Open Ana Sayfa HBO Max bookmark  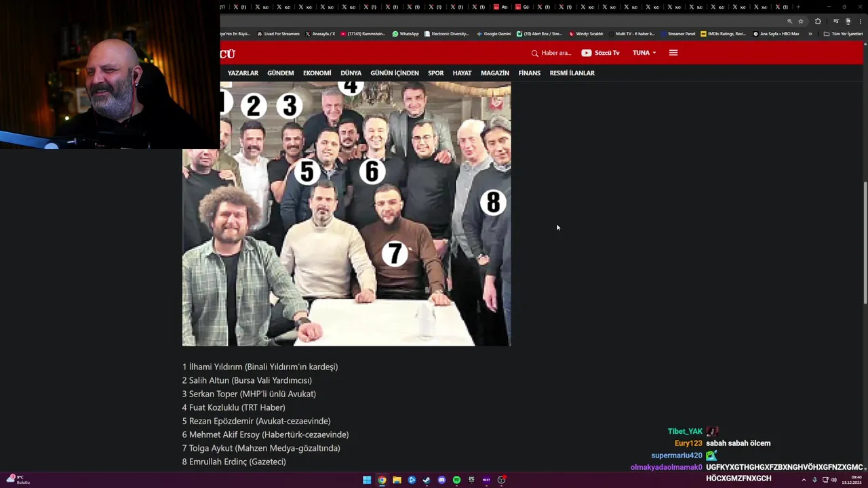point(776,34)
